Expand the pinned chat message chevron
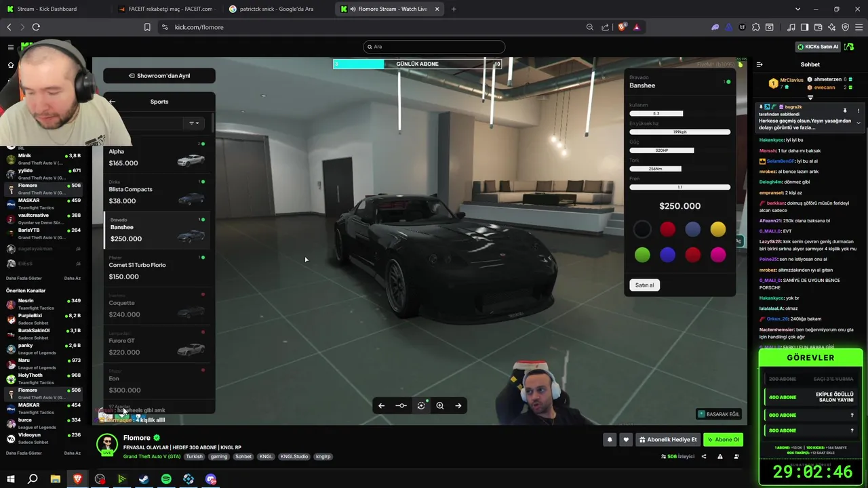The image size is (868, 488). [859, 123]
